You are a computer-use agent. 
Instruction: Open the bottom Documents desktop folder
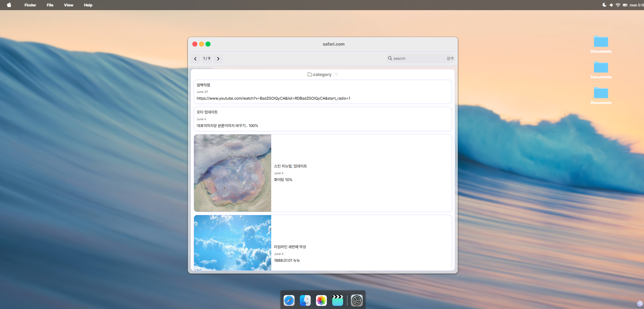pos(601,96)
